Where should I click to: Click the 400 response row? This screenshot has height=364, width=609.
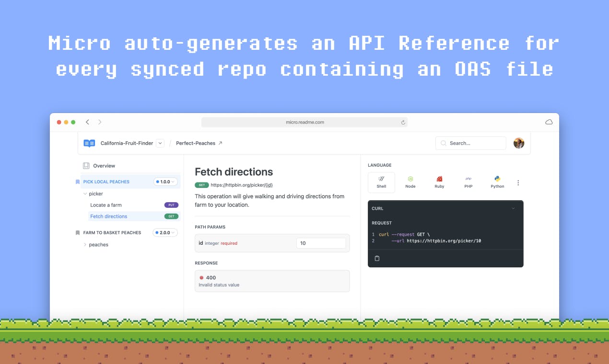(x=272, y=281)
